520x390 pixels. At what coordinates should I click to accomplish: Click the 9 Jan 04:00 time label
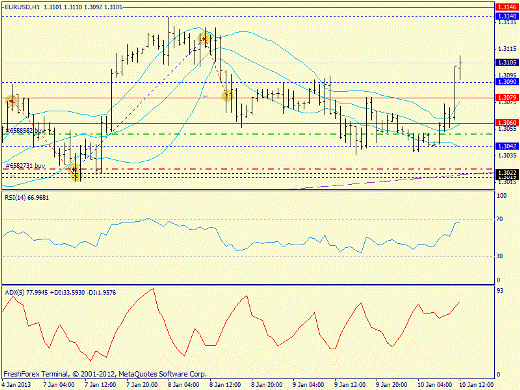point(309,385)
